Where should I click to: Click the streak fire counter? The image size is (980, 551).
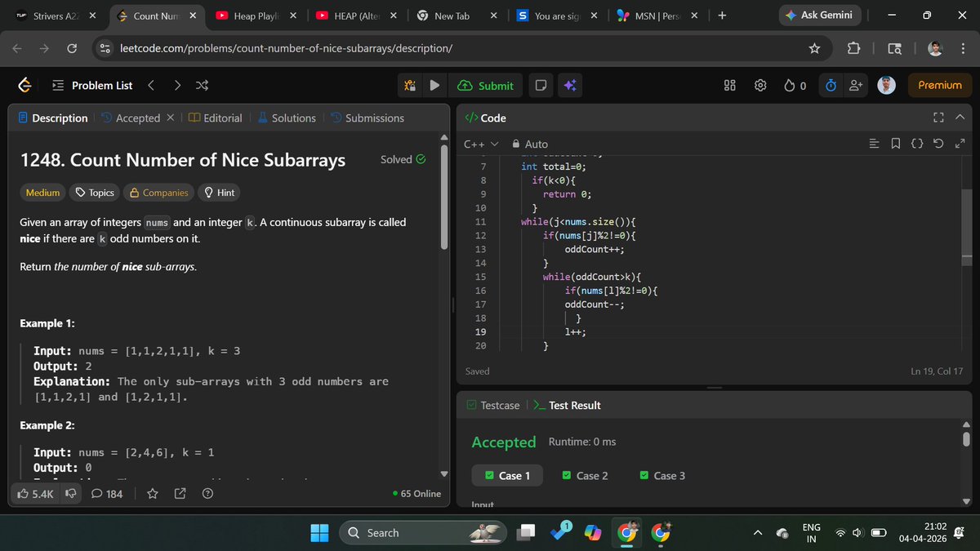pos(795,85)
